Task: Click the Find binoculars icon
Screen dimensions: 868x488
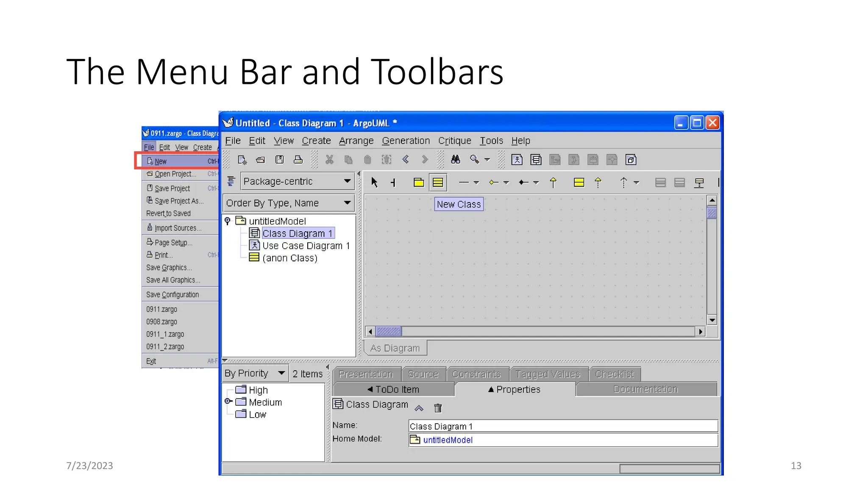Action: click(x=456, y=160)
